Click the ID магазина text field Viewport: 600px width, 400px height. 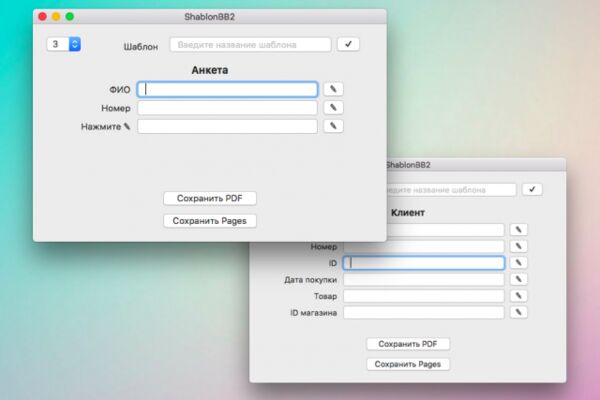tap(424, 312)
